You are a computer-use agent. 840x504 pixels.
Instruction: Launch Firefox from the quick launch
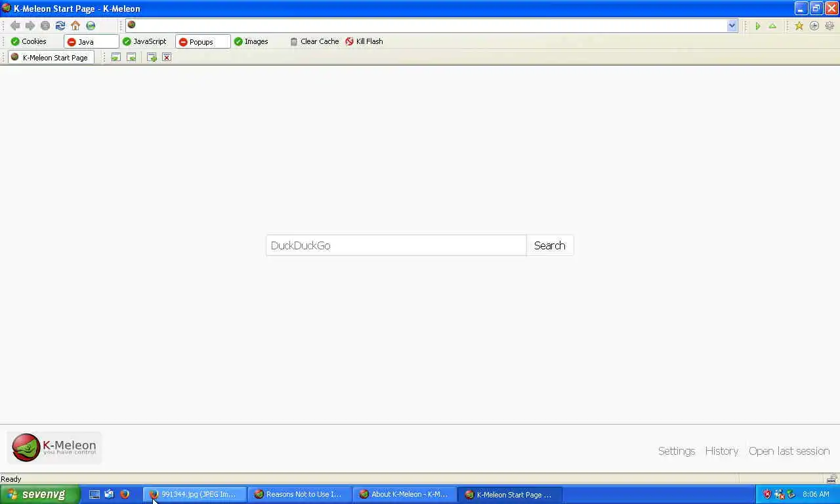[124, 494]
